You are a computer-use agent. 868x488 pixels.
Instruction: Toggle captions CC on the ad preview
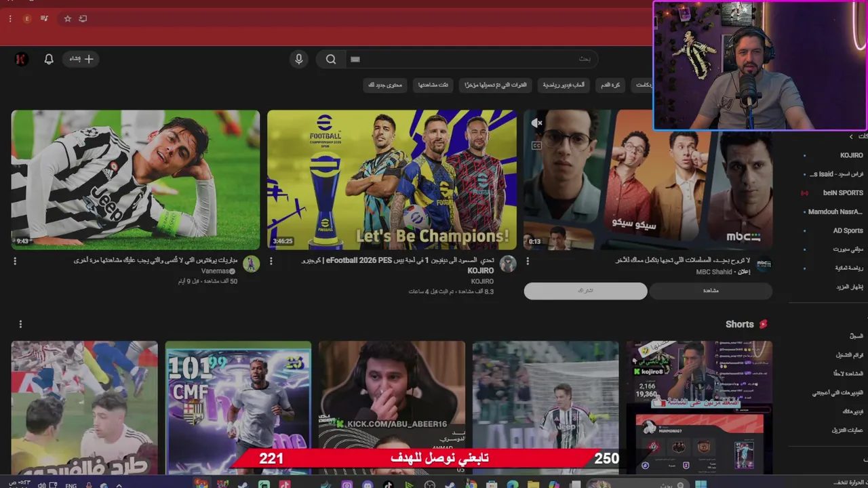pos(536,145)
